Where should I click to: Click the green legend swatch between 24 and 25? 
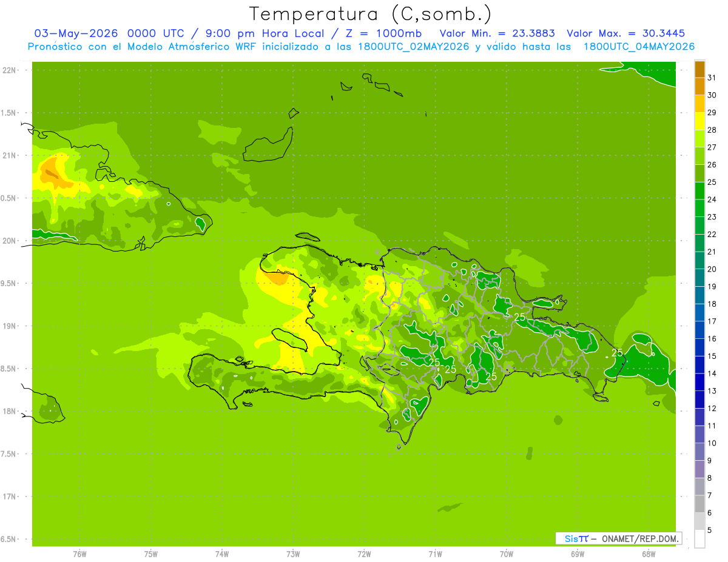click(699, 191)
